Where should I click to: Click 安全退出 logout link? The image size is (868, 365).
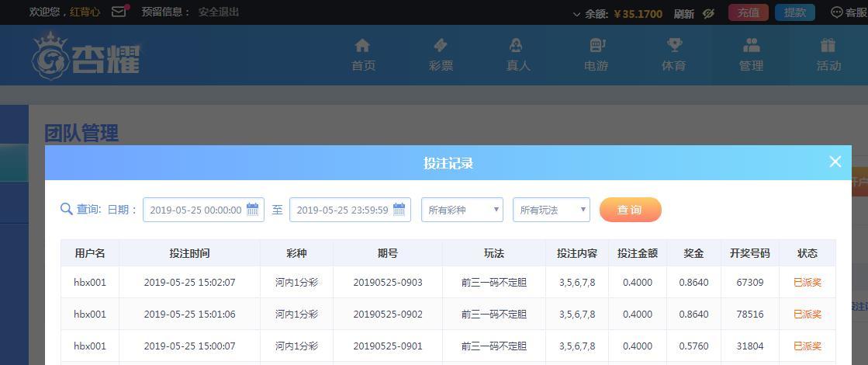pyautogui.click(x=219, y=12)
